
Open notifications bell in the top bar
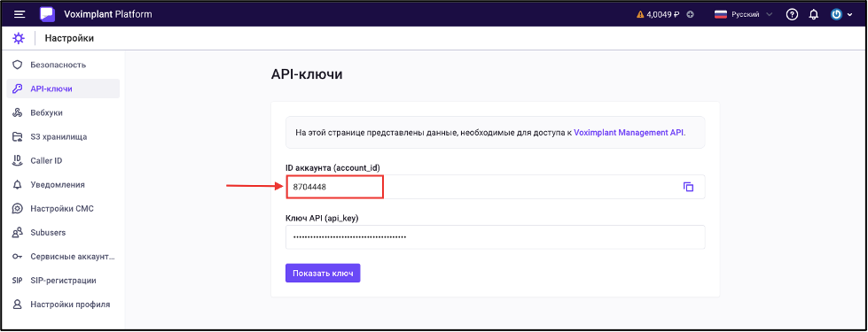(x=814, y=15)
